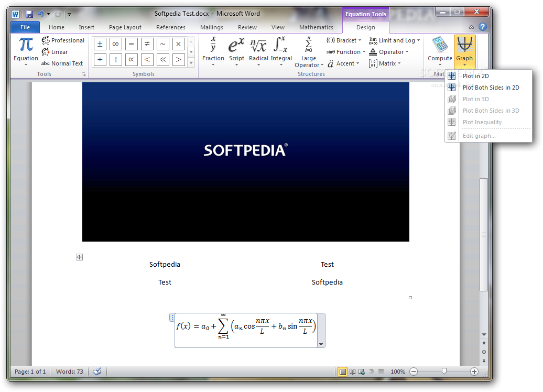Screen dimensions: 543x392
Task: Insert the greater-than symbol
Action: (178, 60)
